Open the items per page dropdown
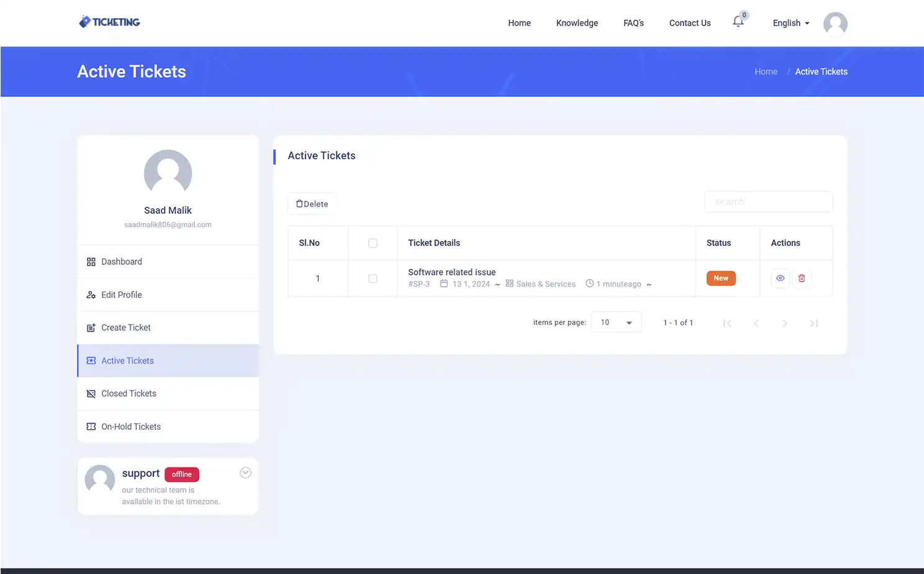Image resolution: width=924 pixels, height=574 pixels. (616, 322)
